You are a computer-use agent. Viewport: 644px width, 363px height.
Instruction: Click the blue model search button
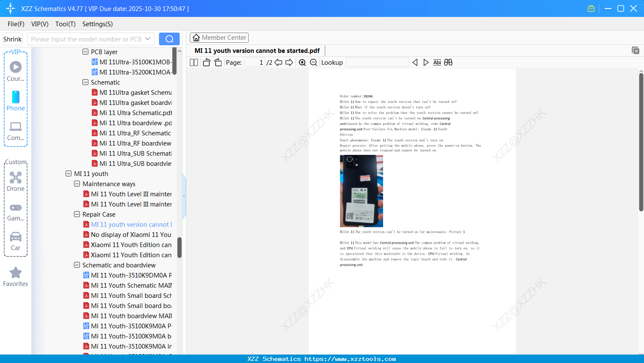pos(169,39)
